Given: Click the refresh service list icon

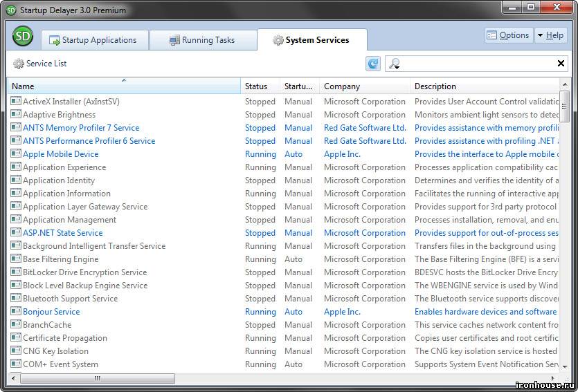Looking at the screenshot, I should click(x=373, y=64).
